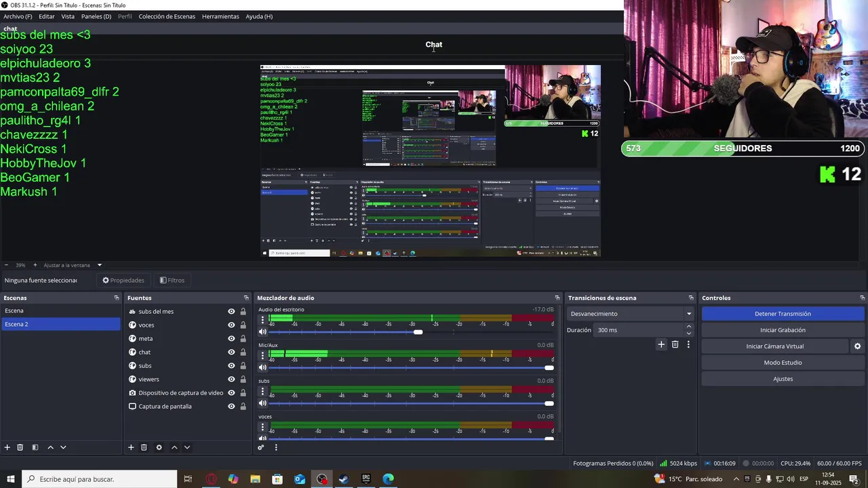Open audio mixer menu beside advanced audio icon
Screen dimensions: 868x488
276,447
